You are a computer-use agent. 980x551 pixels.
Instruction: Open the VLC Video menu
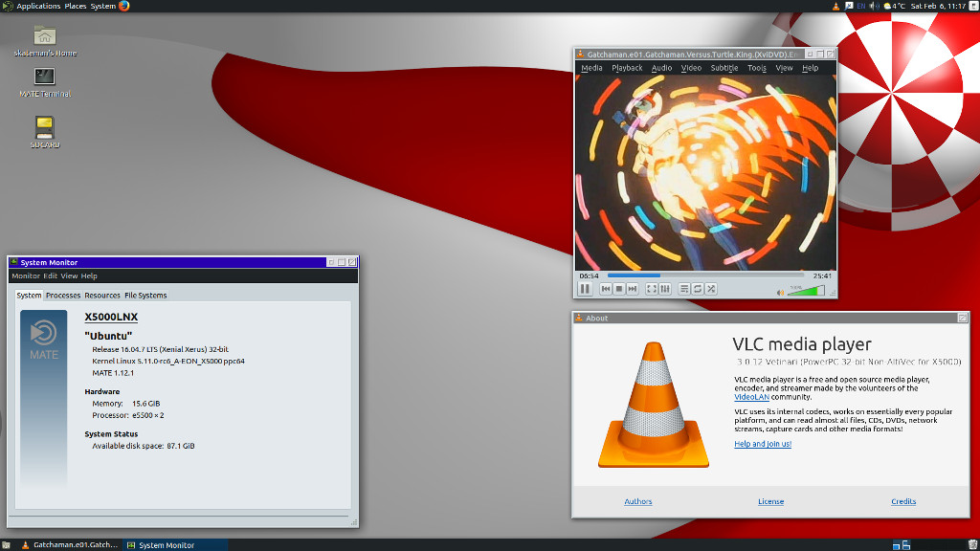click(691, 68)
